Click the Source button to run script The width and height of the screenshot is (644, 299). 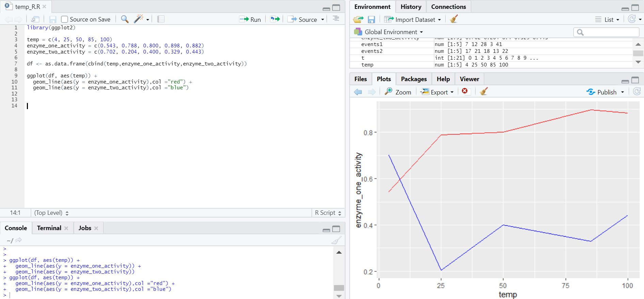[303, 19]
